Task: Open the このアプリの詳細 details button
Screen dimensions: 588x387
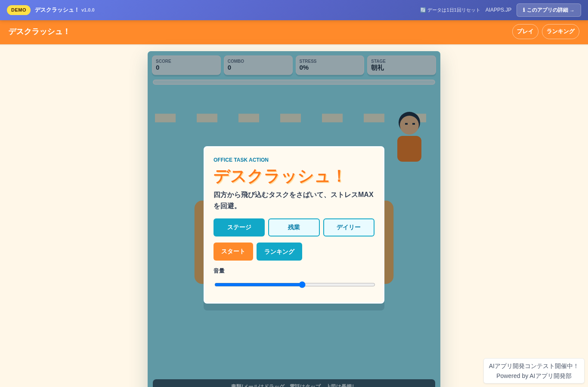Action: (548, 10)
